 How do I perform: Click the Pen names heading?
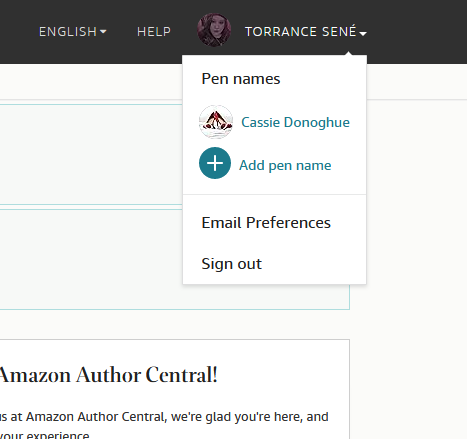pyautogui.click(x=241, y=79)
